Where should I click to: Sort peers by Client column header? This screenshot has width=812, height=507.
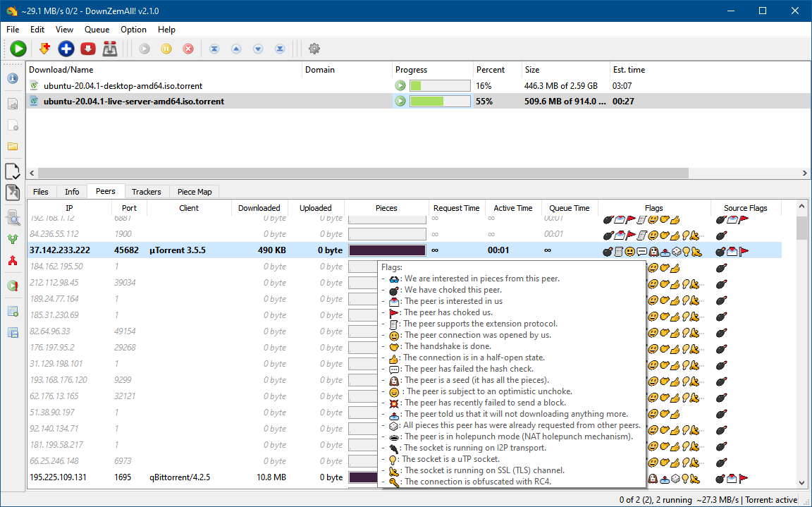click(189, 208)
